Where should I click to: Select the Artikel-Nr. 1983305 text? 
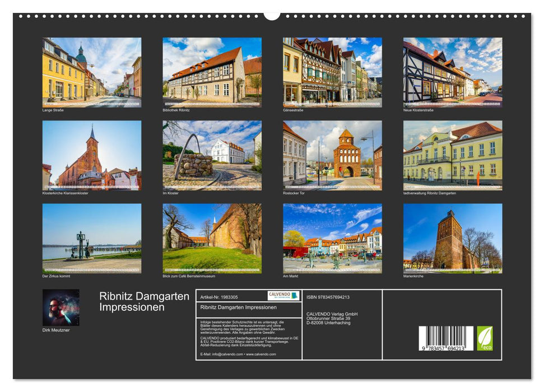point(219,297)
